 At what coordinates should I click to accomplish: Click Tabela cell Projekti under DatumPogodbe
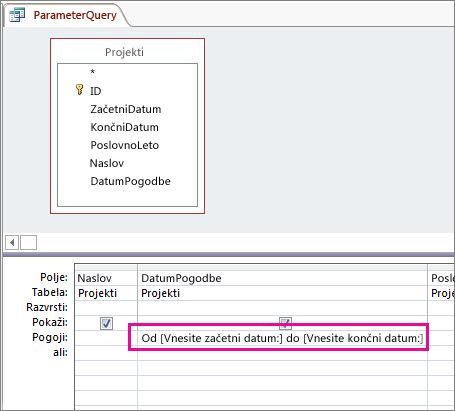[282, 293]
